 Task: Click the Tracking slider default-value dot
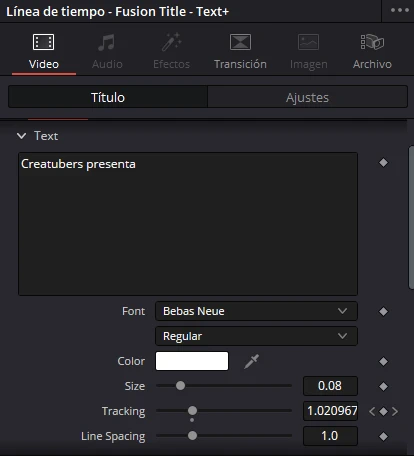pyautogui.click(x=192, y=420)
